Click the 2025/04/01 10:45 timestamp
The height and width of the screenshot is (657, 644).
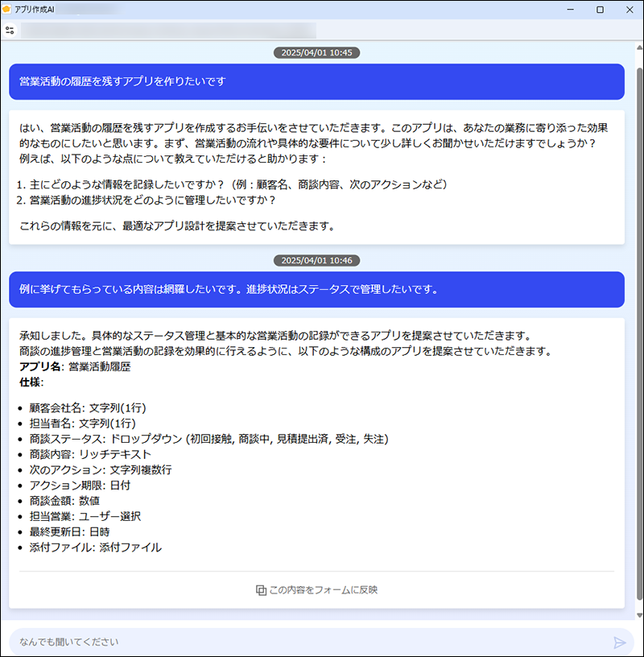[316, 53]
